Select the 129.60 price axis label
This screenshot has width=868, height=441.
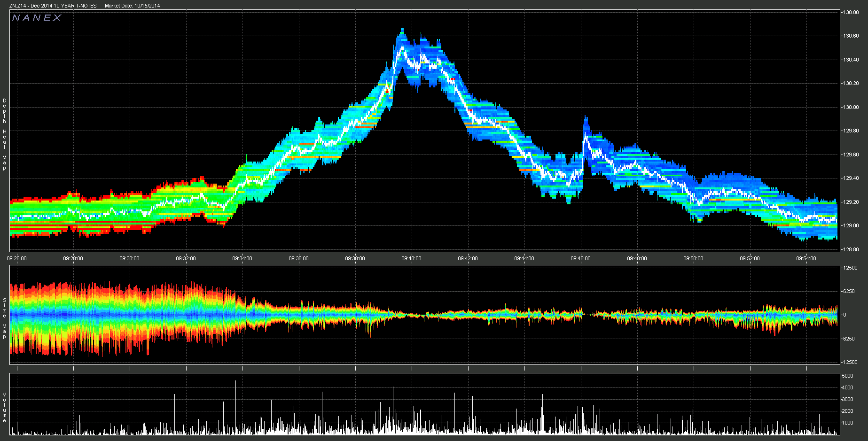(851, 155)
